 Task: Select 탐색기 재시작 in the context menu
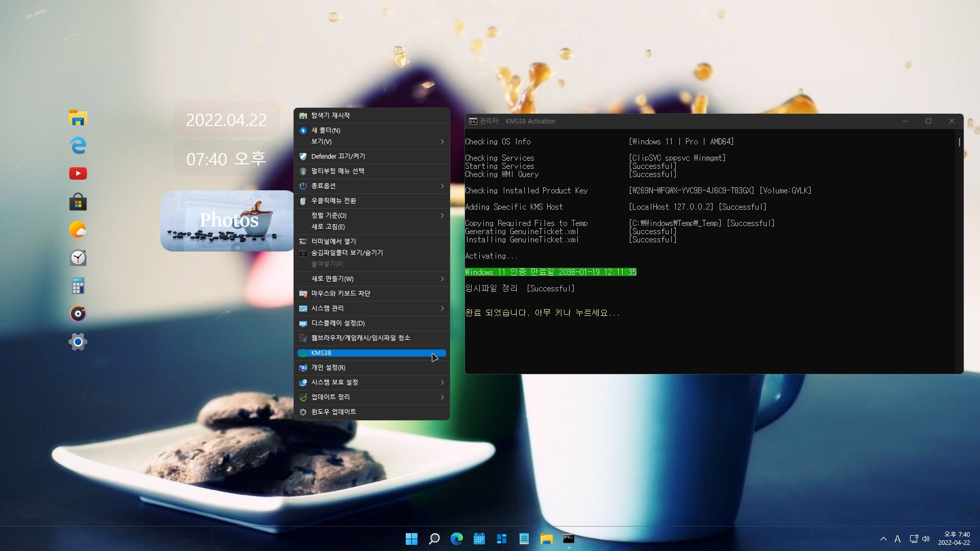[372, 116]
